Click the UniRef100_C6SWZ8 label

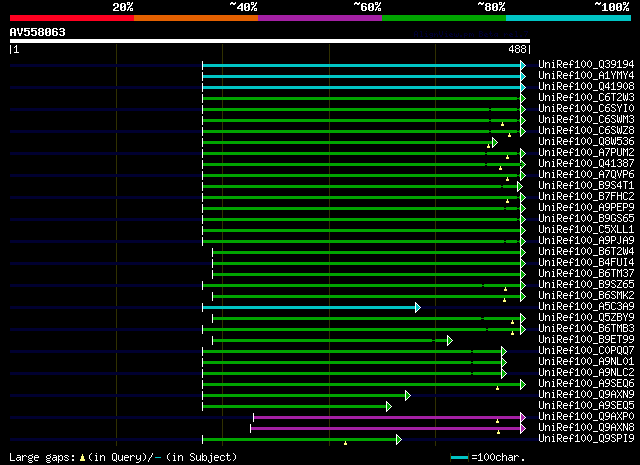click(586, 131)
